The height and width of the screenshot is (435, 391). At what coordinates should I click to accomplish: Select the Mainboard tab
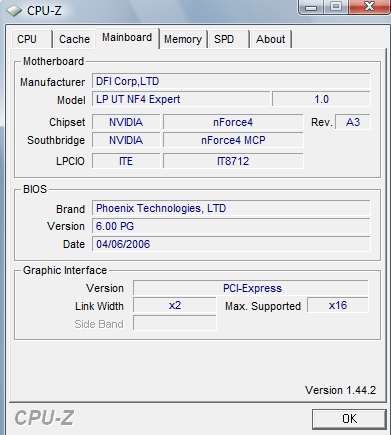(x=127, y=37)
